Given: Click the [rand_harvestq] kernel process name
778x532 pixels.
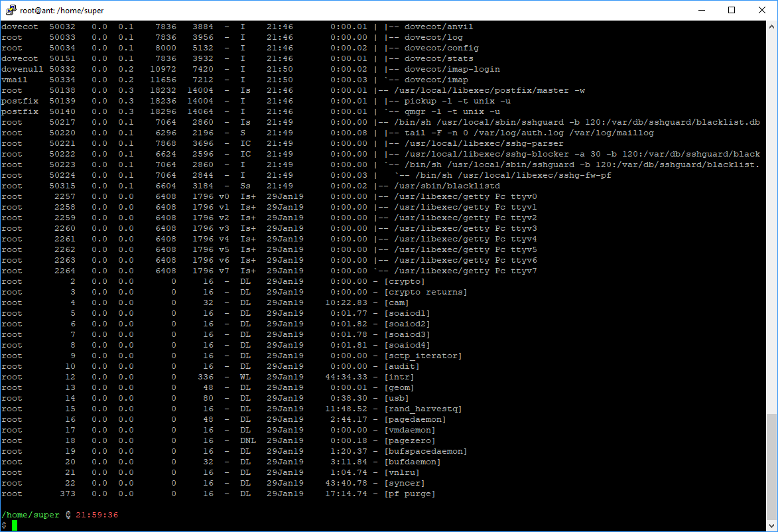Looking at the screenshot, I should pyautogui.click(x=423, y=409).
